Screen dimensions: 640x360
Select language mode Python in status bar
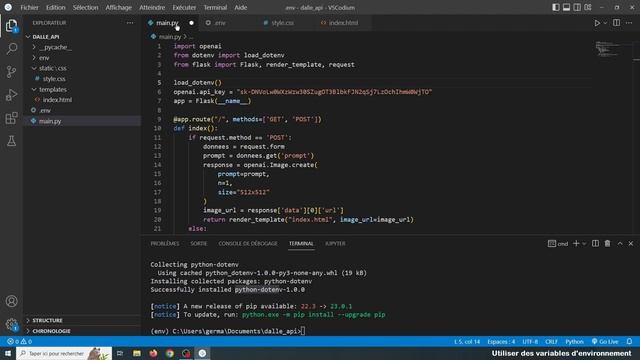click(x=574, y=342)
